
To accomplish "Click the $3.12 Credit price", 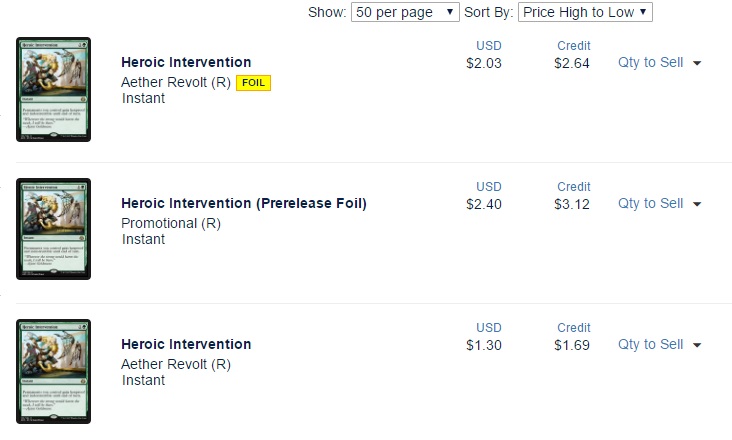I will (572, 204).
